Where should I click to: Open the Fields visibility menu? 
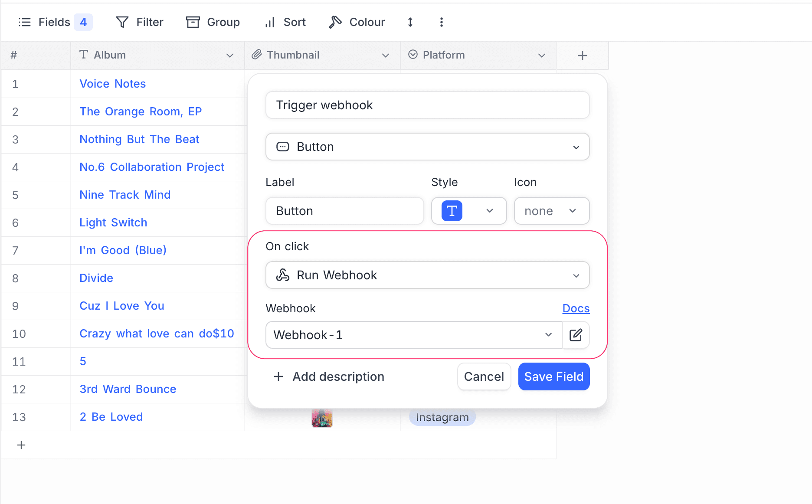pos(55,22)
